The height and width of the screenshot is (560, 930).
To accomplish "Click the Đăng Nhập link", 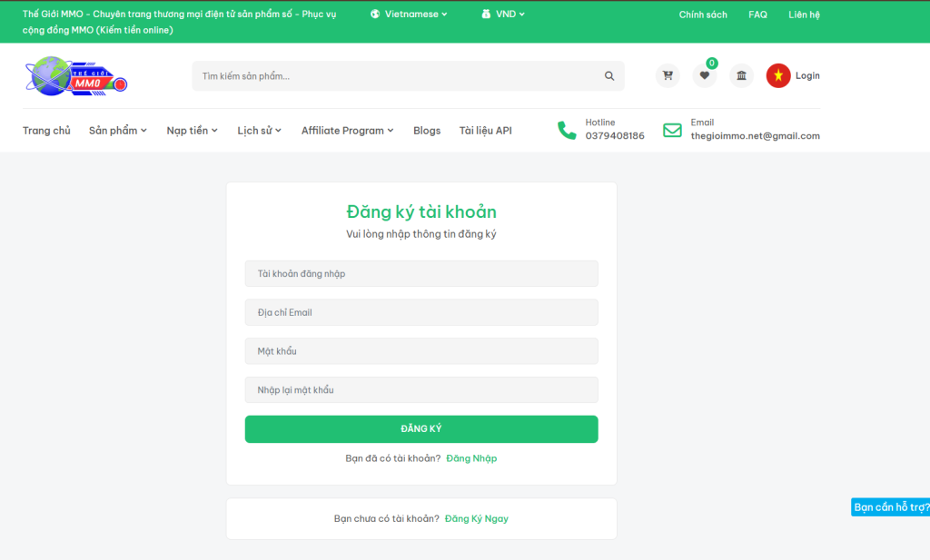I will click(470, 458).
